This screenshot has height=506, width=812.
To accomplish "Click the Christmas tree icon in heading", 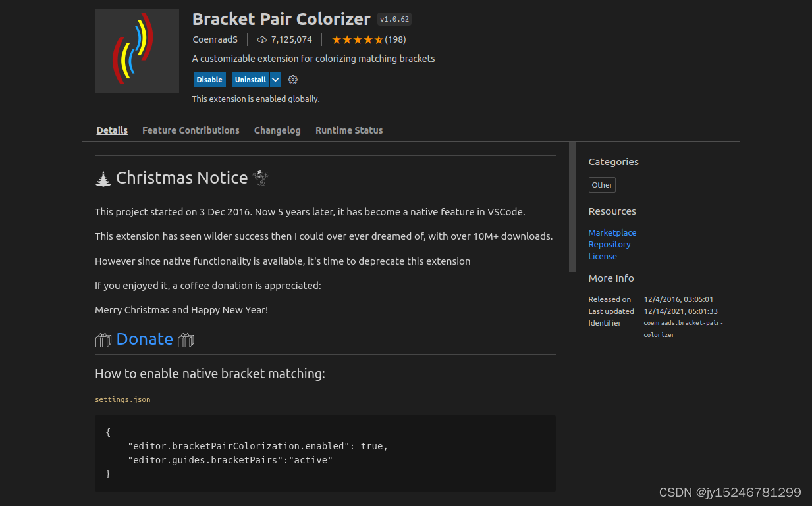I will pyautogui.click(x=103, y=178).
